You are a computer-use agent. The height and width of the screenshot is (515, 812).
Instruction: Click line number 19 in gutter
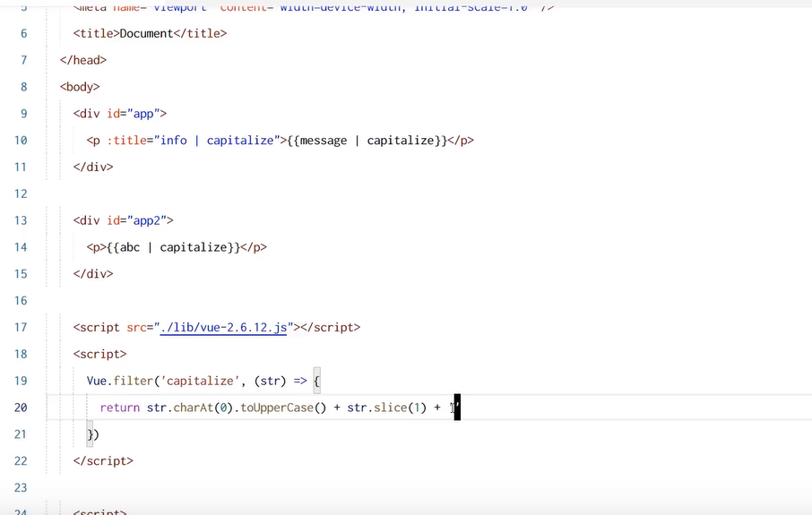tap(21, 381)
